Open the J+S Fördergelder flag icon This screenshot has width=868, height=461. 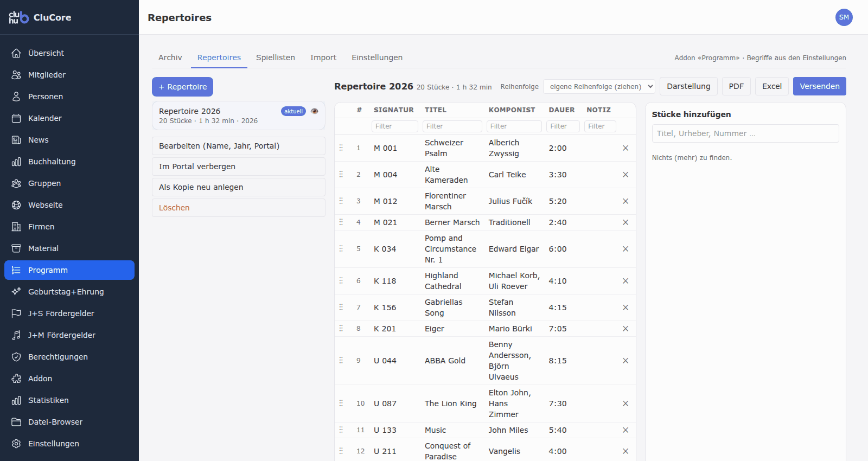(x=16, y=313)
